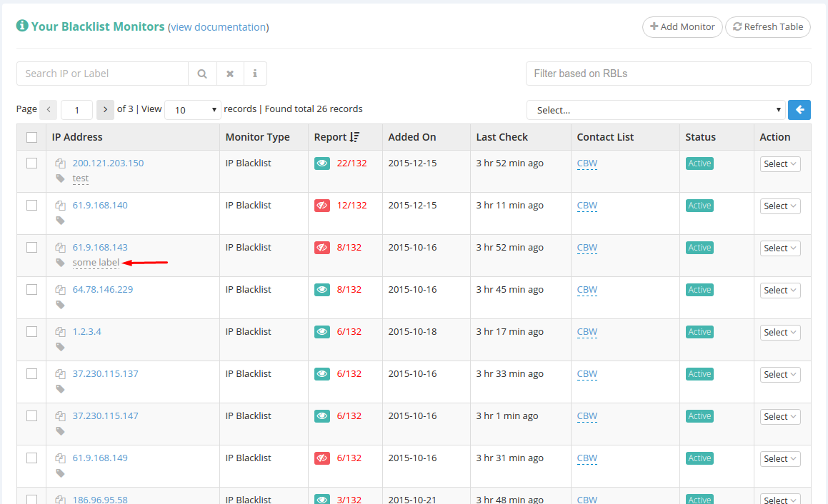Copy IP 1.2.3.4 using copy icon
Viewport: 828px width, 504px height.
(60, 332)
